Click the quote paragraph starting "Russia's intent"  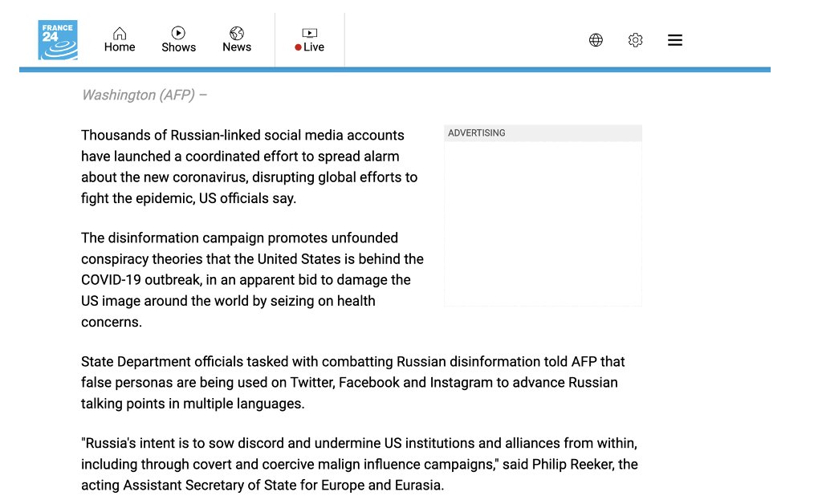coord(359,465)
